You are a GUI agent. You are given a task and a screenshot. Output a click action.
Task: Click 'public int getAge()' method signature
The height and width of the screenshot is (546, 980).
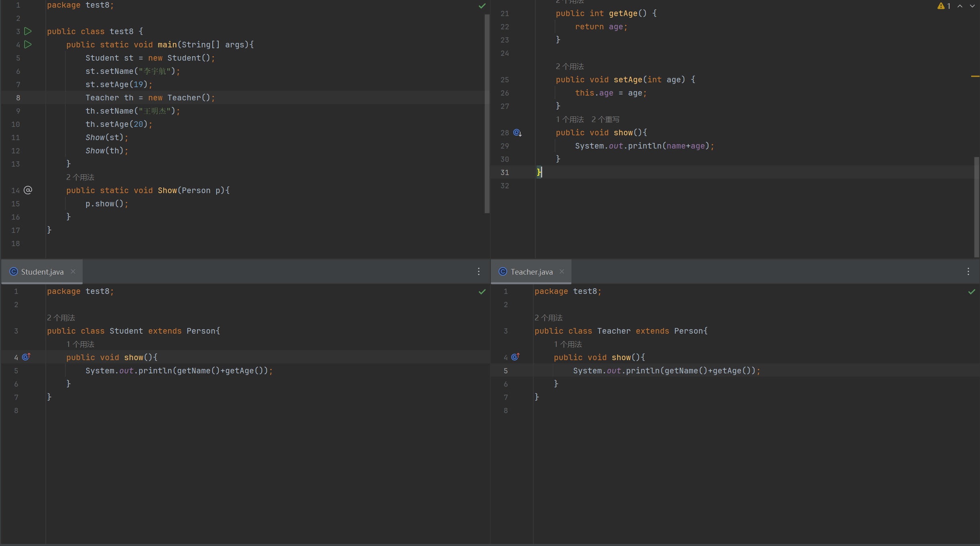(x=606, y=13)
